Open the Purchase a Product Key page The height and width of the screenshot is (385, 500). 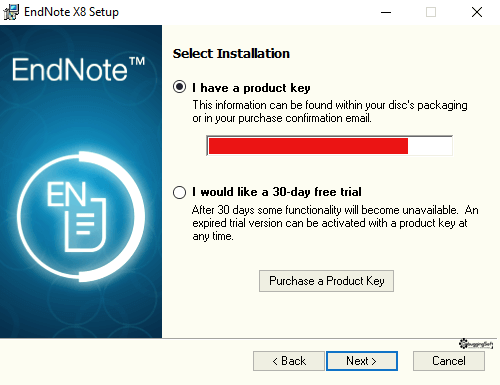click(x=326, y=281)
